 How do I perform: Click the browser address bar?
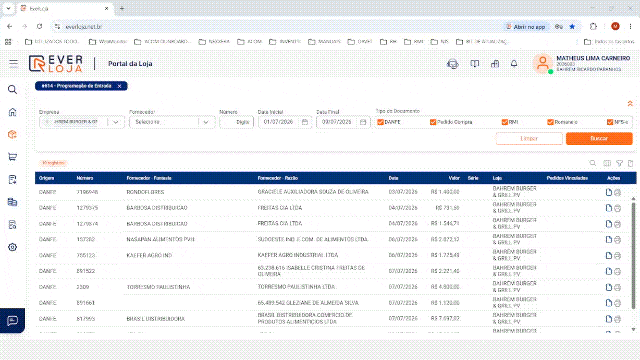click(x=278, y=27)
